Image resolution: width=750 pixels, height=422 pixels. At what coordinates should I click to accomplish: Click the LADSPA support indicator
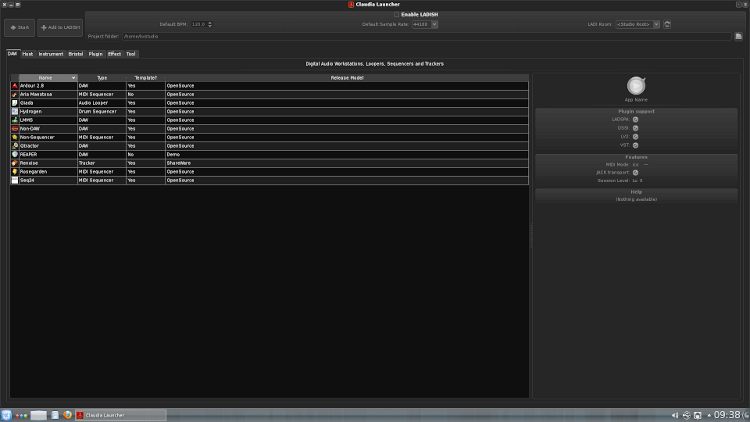(636, 120)
